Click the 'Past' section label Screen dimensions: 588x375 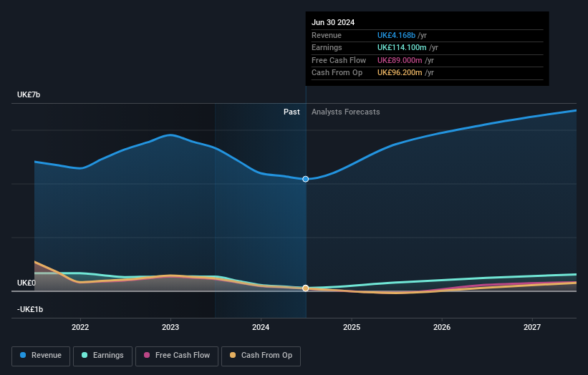291,112
